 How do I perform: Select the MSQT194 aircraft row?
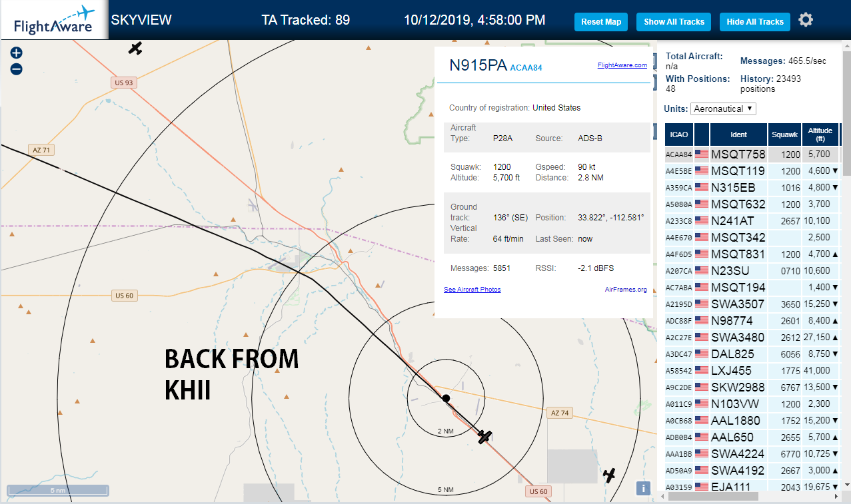click(752, 287)
